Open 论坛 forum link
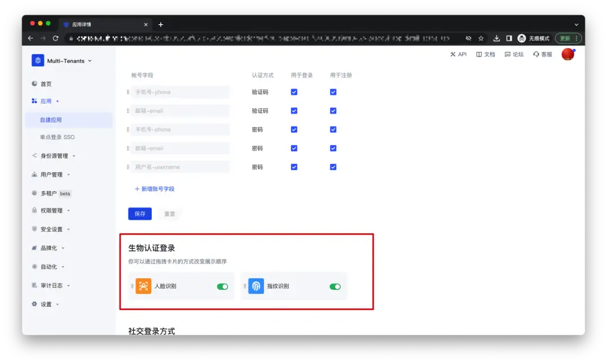607x364 pixels. 514,54
